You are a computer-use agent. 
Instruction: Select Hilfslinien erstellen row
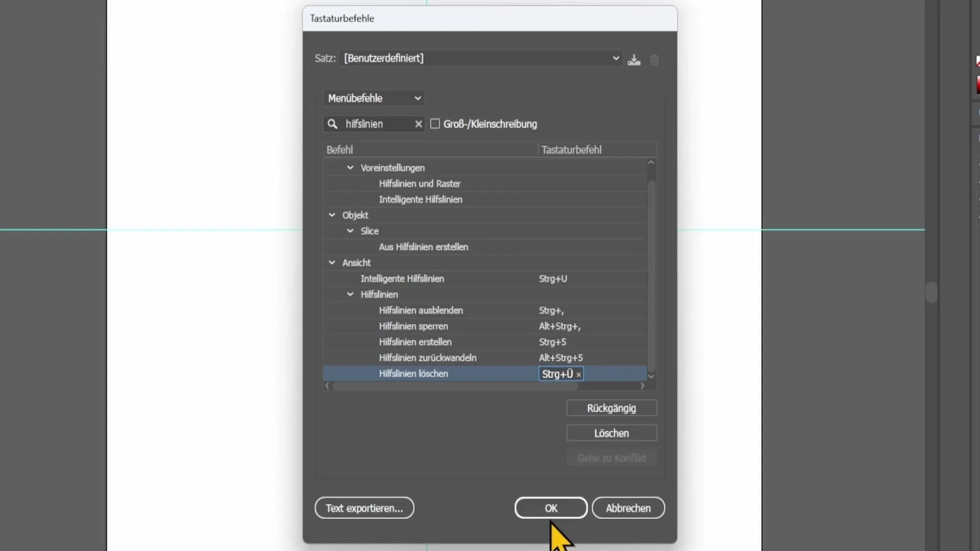(x=485, y=341)
